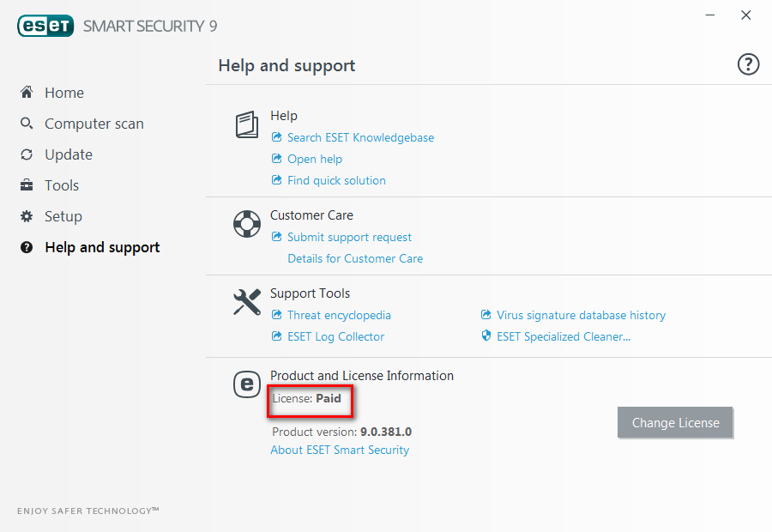Click the Customer Care lifebuoy icon
The height and width of the screenshot is (532, 772).
[x=247, y=224]
